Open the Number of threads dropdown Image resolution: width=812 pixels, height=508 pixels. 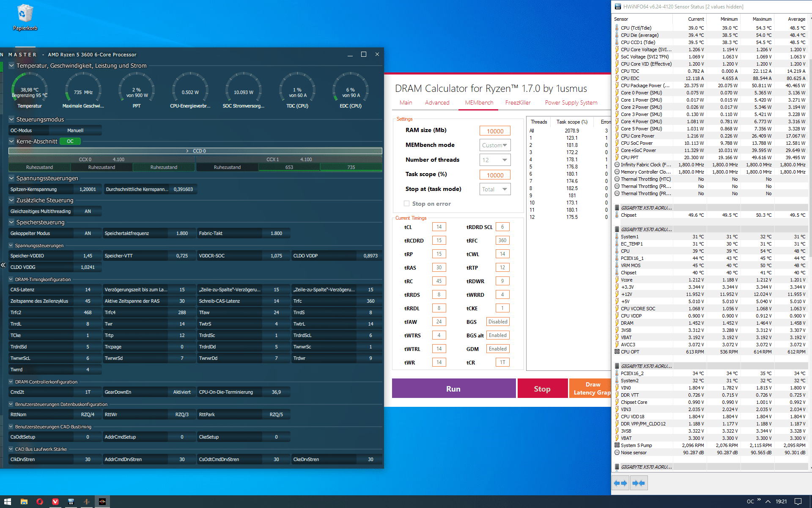click(x=495, y=160)
